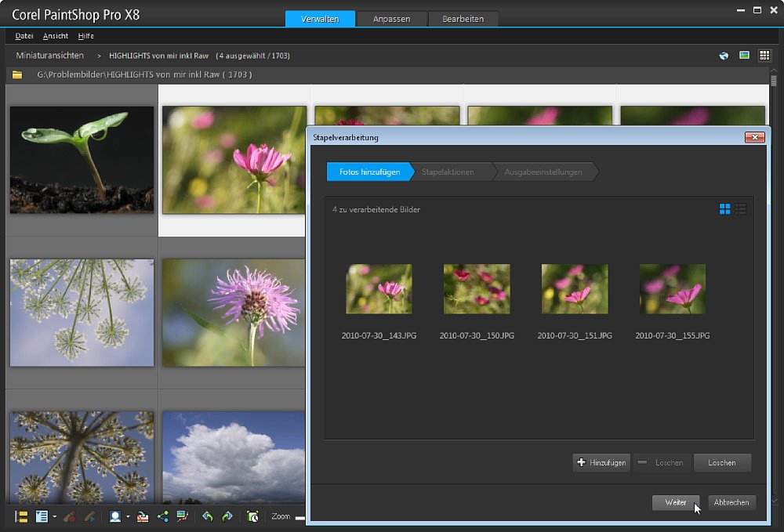Select thumbnail grid view in main toolbar
The height and width of the screenshot is (532, 784).
[x=765, y=56]
